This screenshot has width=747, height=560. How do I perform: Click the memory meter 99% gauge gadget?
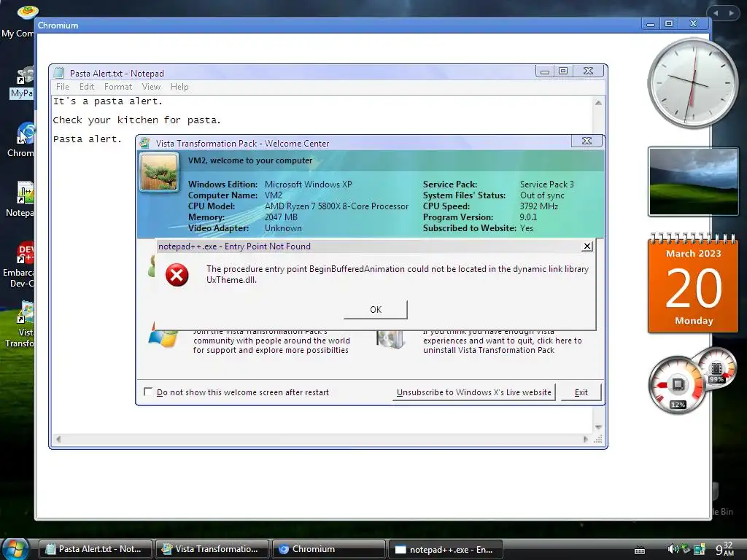click(x=716, y=368)
